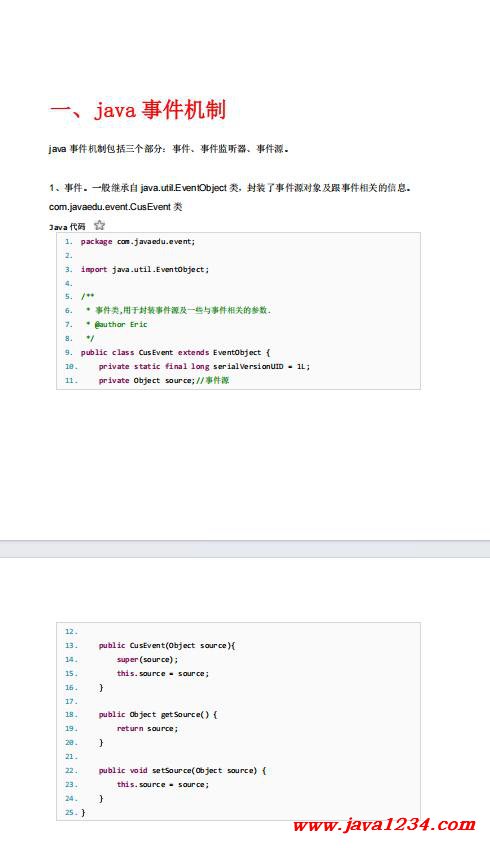The height and width of the screenshot is (848, 490).
Task: Click the package com.javaedu.event code line
Action: (138, 242)
